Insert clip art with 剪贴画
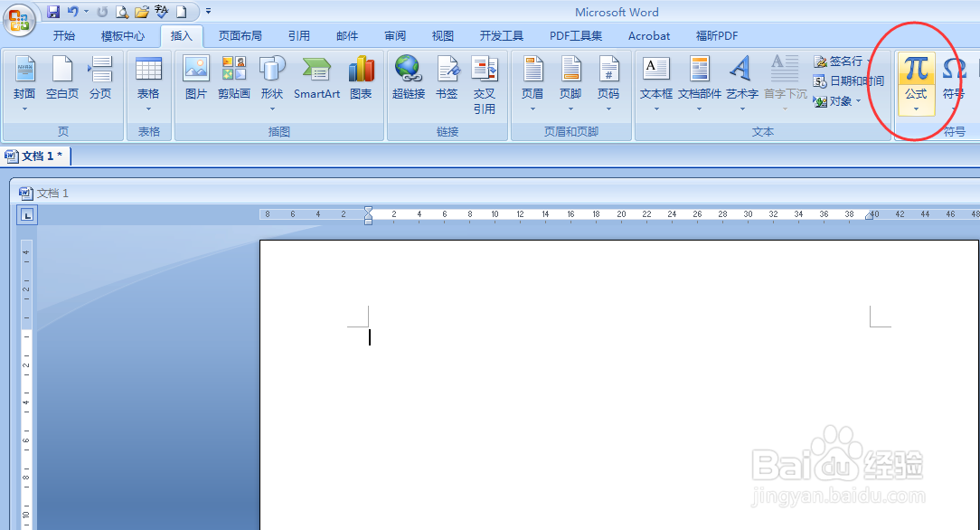Image resolution: width=980 pixels, height=530 pixels. click(234, 78)
